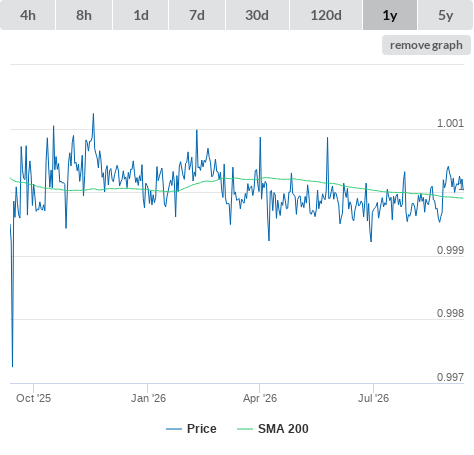Screen dimensions: 474x455
Task: Click the 0.997 y-axis label
Action: pyautogui.click(x=450, y=377)
